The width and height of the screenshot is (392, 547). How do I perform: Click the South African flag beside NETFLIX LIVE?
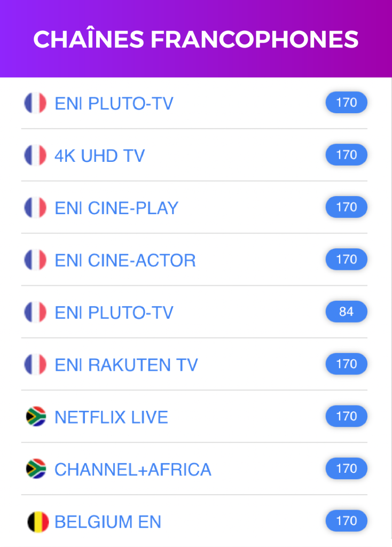pos(36,417)
